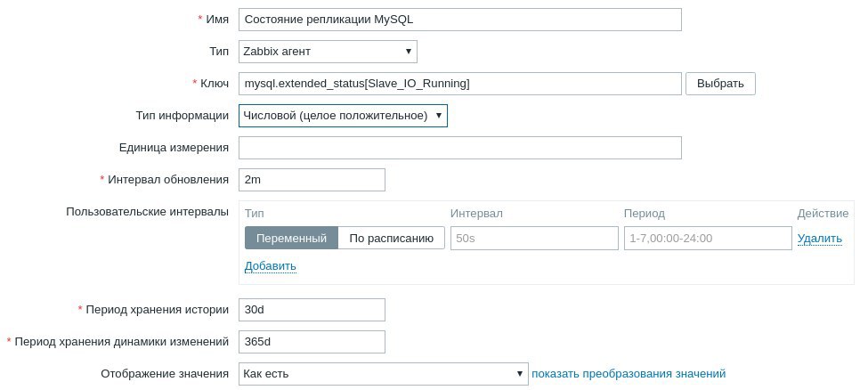Image resolution: width=868 pixels, height=390 pixels.
Task: Click the Период field with 1-7,00:00-24:00 placeholder
Action: [x=708, y=239]
